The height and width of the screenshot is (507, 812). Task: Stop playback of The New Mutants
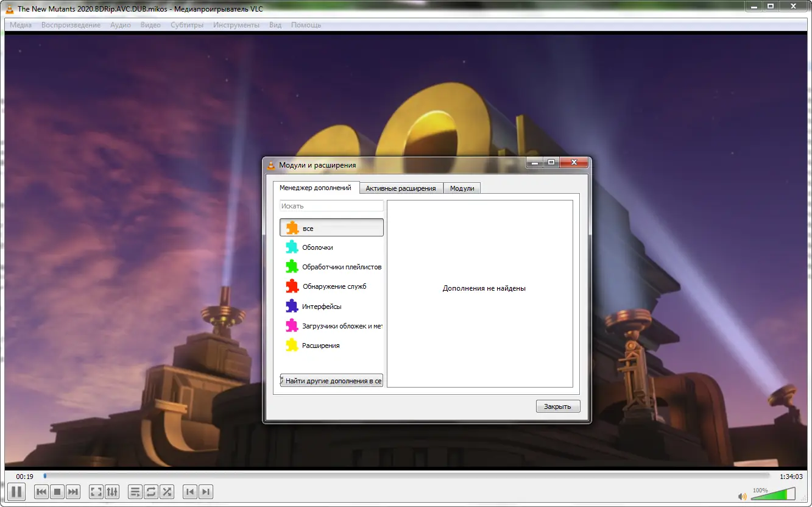57,492
